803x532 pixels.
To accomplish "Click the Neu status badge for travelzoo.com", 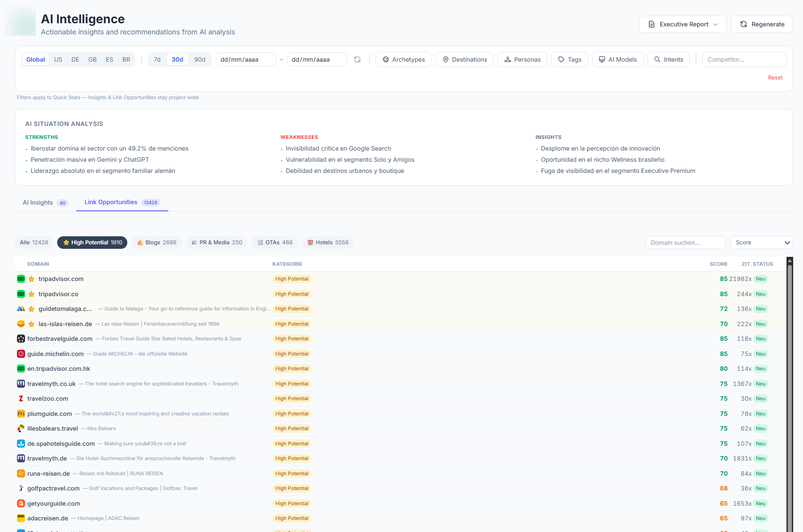I will [x=761, y=398].
